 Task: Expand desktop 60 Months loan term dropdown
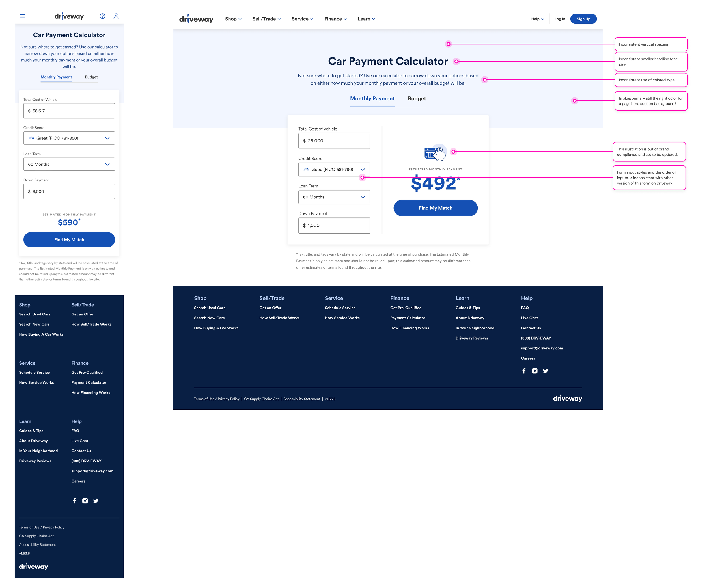click(334, 197)
